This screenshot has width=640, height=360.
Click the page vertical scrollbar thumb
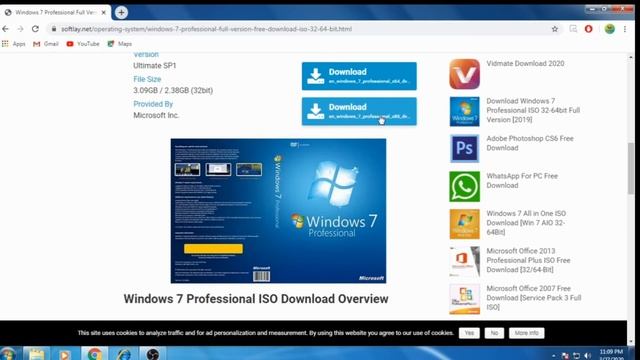pos(631,168)
